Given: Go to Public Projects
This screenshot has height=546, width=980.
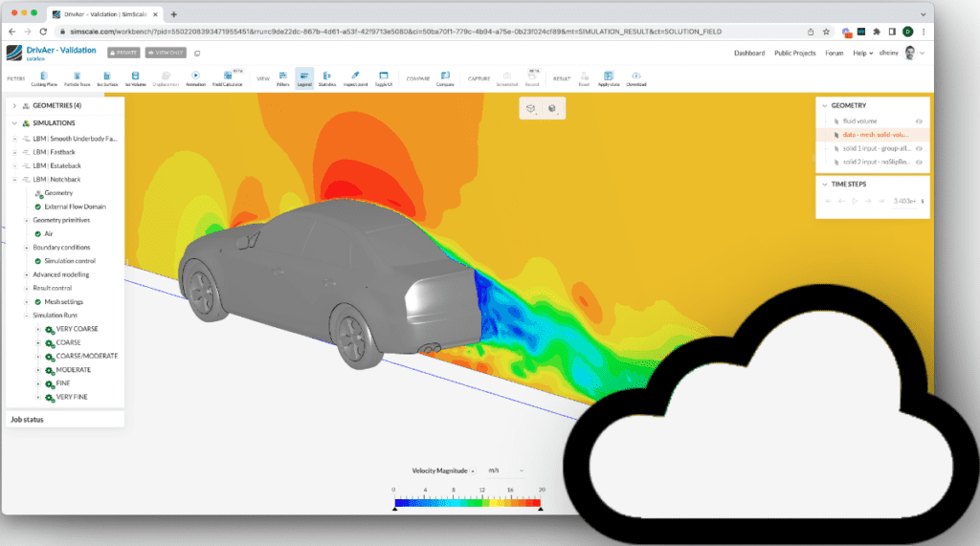Looking at the screenshot, I should (x=795, y=54).
